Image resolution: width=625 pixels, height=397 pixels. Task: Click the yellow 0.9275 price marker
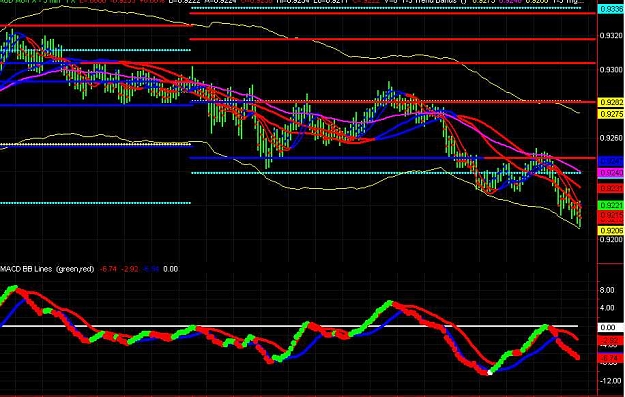(x=611, y=114)
